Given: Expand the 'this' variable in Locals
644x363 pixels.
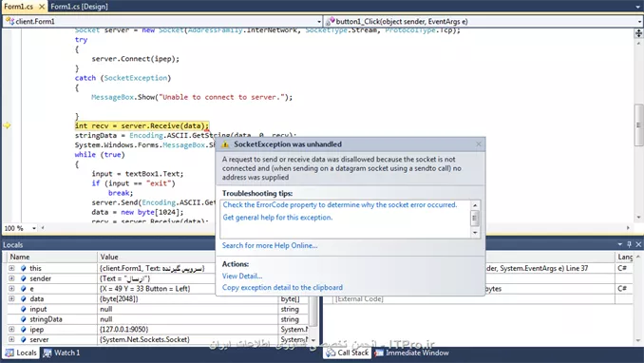Looking at the screenshot, I should [11, 268].
